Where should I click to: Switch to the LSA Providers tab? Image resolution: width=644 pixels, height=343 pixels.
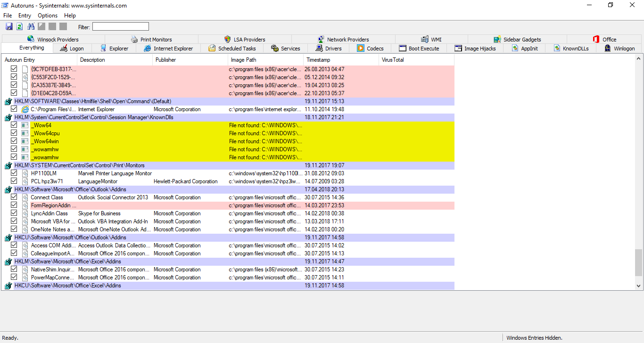pos(245,40)
